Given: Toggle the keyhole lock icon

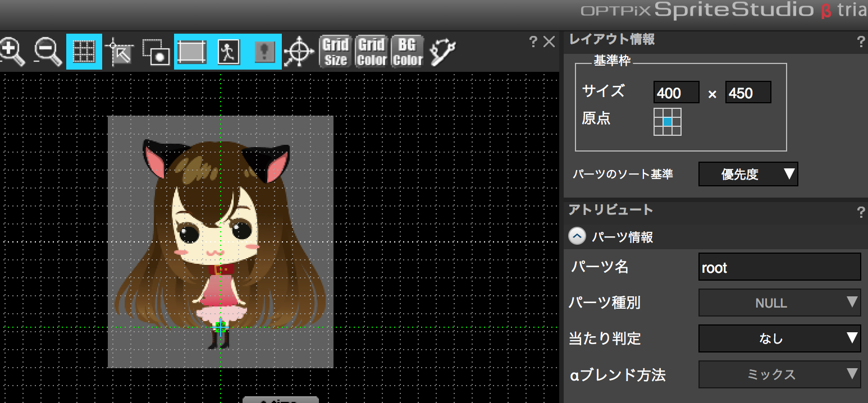Looking at the screenshot, I should pos(263,52).
